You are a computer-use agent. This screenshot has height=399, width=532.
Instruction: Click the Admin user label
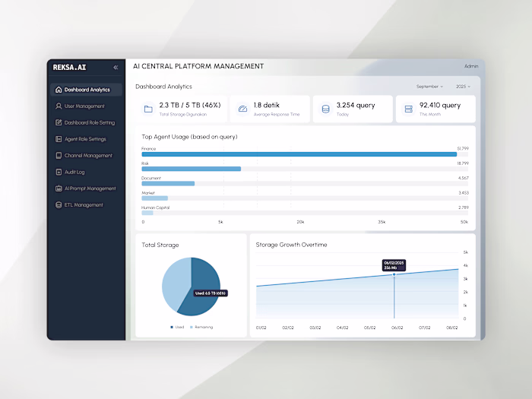coord(471,66)
